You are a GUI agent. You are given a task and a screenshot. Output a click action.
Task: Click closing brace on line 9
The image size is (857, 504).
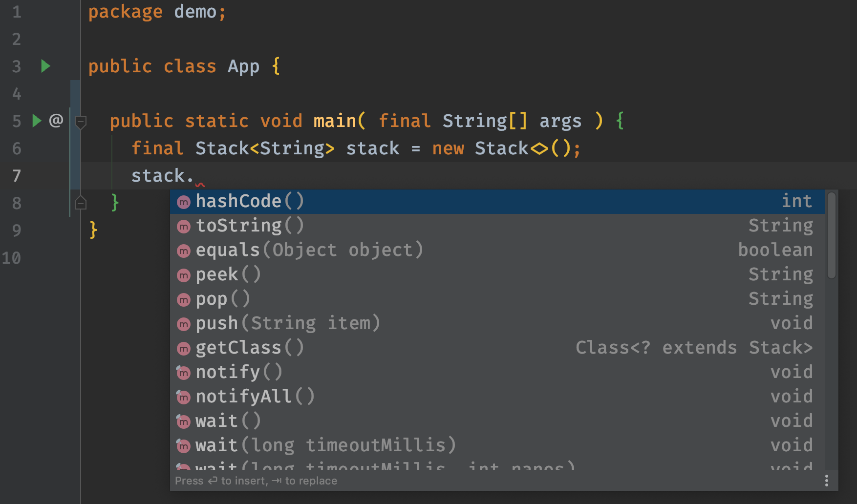(93, 230)
